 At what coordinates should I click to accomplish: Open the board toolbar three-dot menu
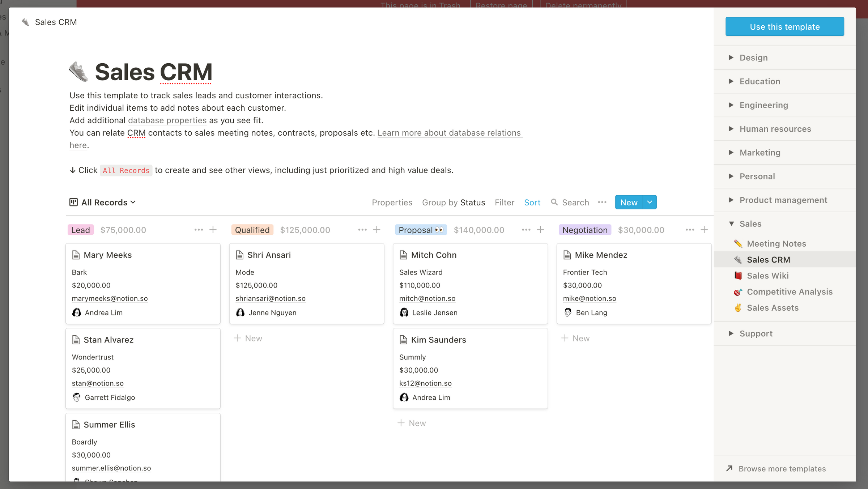point(602,202)
